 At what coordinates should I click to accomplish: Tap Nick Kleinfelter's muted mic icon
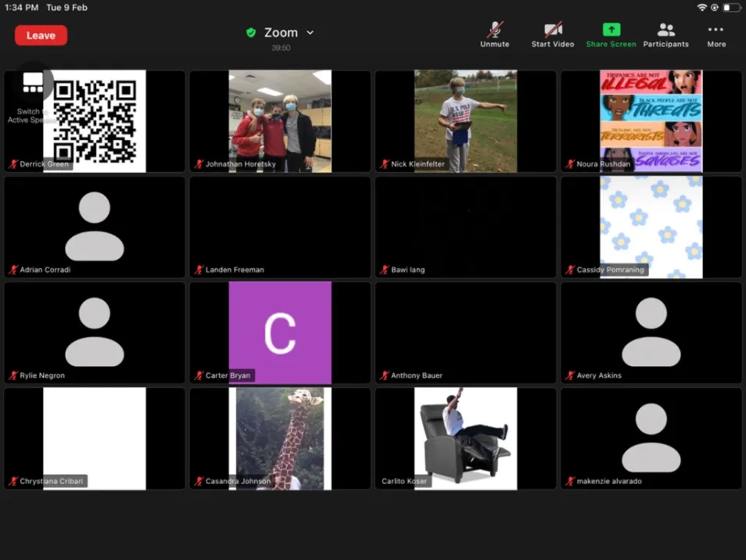point(385,164)
